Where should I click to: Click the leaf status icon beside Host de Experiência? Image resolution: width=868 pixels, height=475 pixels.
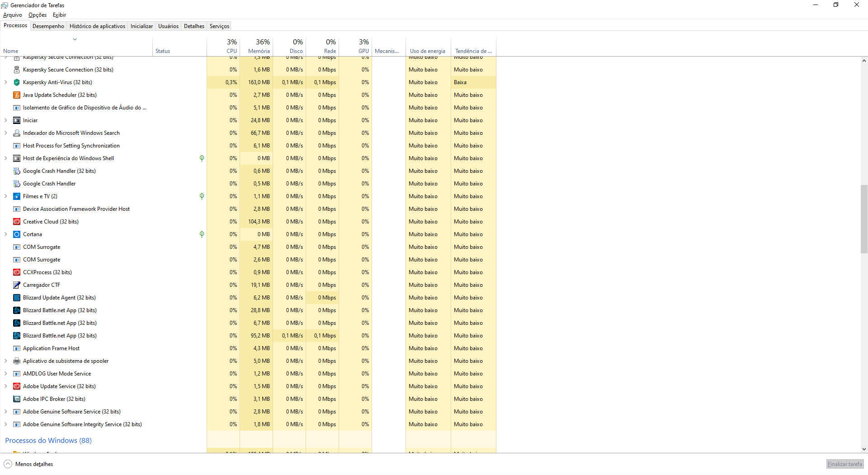tap(202, 158)
